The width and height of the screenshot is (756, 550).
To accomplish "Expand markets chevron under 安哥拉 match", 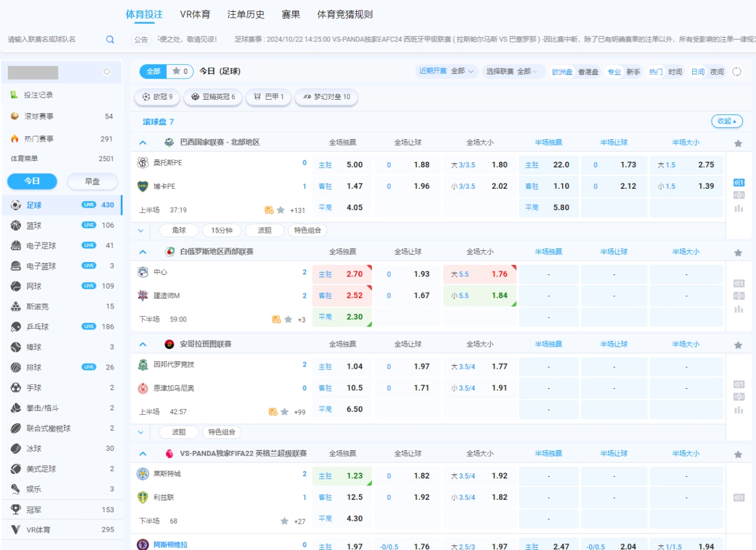I will (x=141, y=433).
